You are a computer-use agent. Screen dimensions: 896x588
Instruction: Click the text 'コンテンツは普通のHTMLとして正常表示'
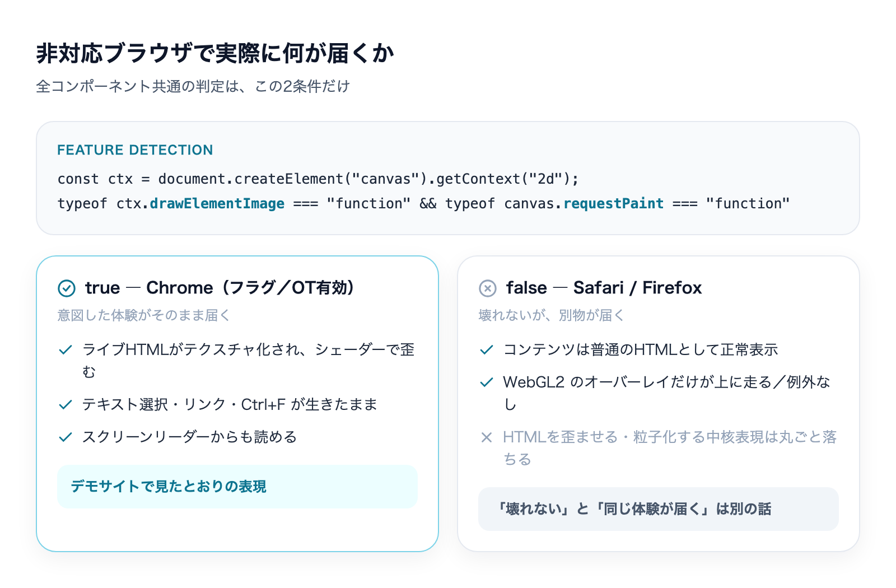pos(641,350)
